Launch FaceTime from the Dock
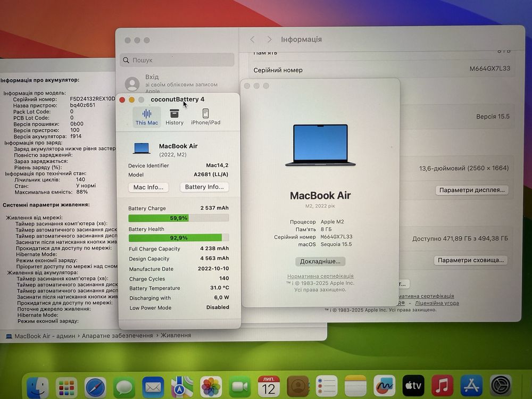Image resolution: width=532 pixels, height=399 pixels. click(239, 387)
